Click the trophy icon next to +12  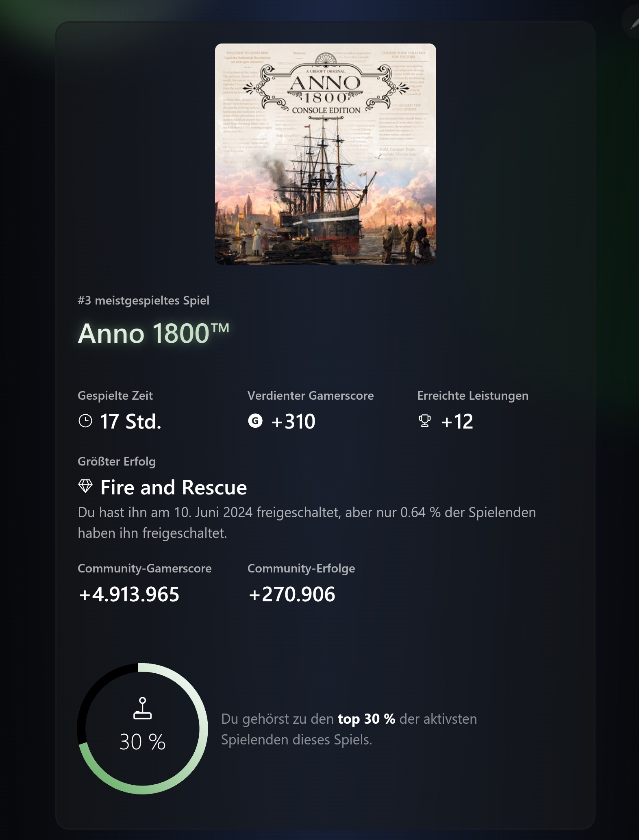[425, 421]
